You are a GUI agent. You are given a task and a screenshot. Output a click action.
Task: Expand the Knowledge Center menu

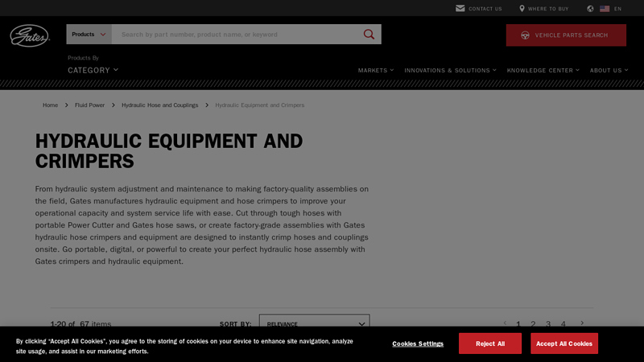(x=543, y=70)
